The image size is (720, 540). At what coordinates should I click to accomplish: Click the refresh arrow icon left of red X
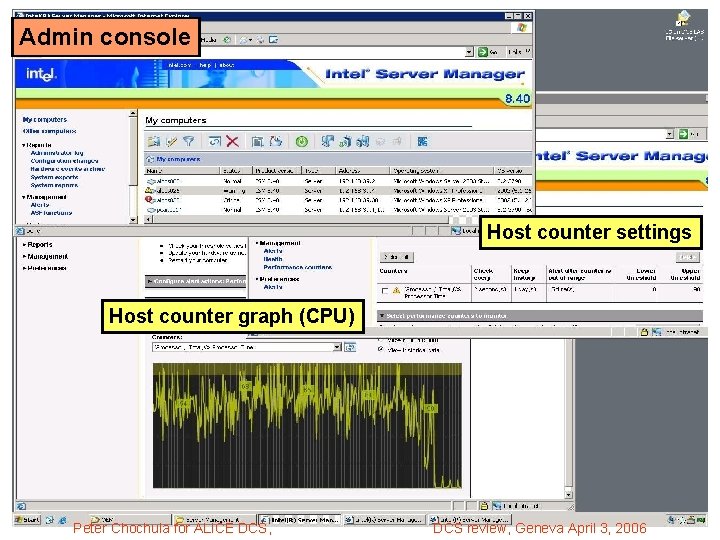click(x=215, y=141)
